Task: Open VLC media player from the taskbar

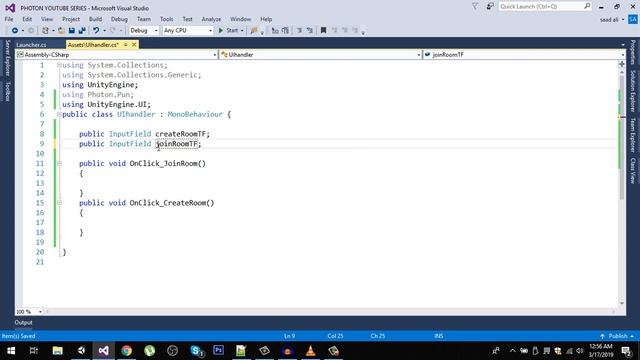Action: point(311,351)
